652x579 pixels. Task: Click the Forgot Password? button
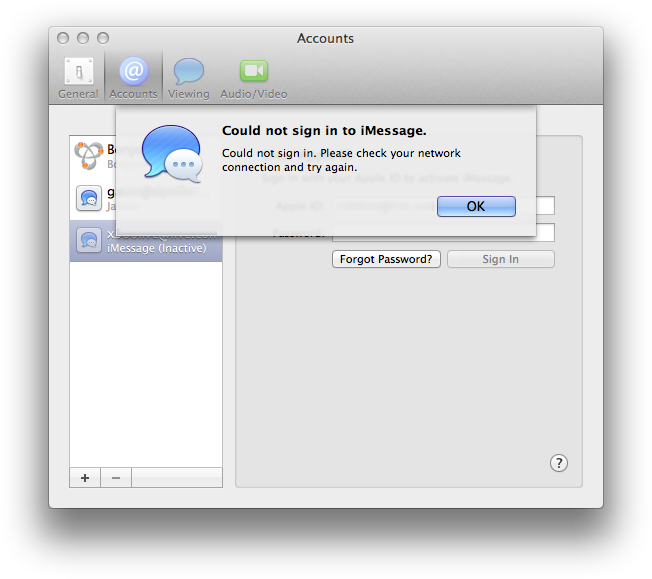386,259
